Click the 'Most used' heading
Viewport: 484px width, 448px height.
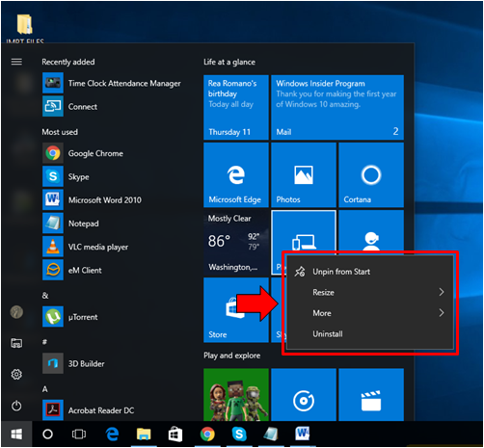click(60, 132)
